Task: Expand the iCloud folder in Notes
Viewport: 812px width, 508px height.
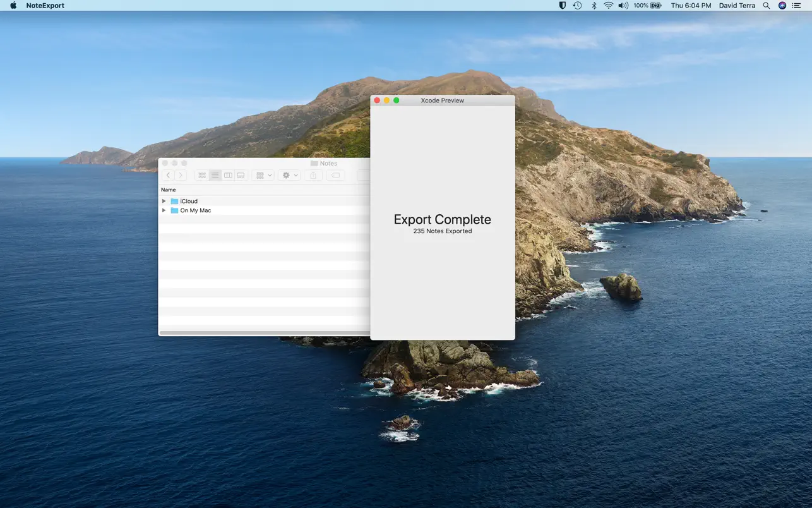Action: (x=164, y=201)
